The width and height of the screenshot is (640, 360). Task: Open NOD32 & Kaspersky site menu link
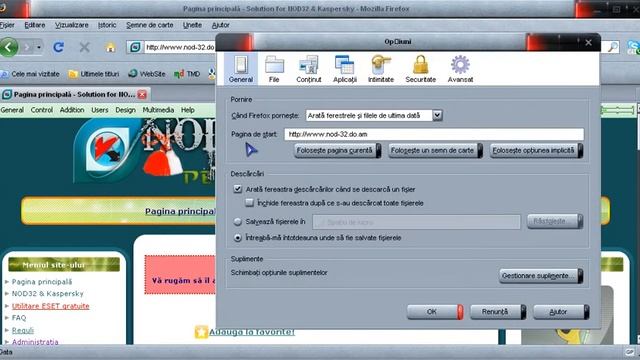point(47,293)
